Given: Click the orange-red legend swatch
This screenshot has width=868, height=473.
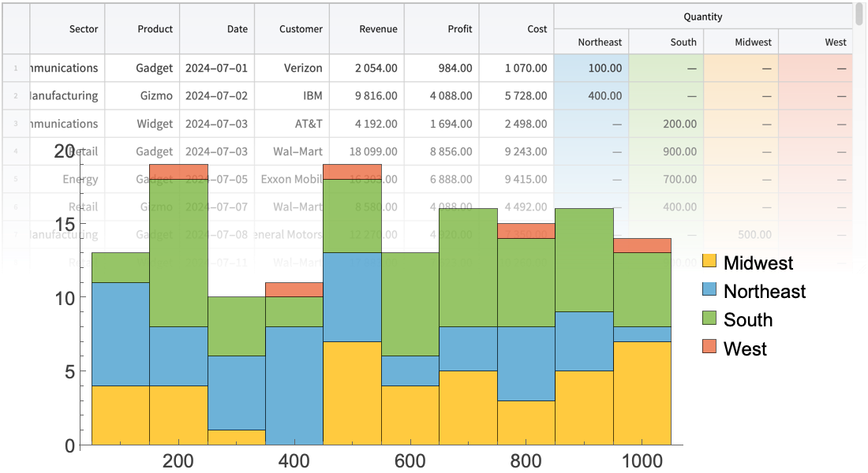Looking at the screenshot, I should [709, 346].
